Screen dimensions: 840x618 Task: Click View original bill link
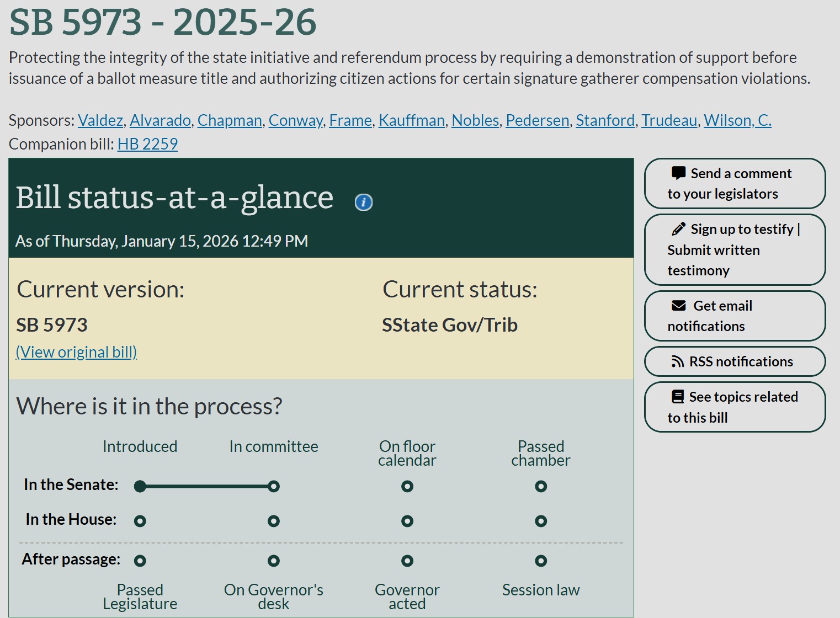(x=76, y=352)
